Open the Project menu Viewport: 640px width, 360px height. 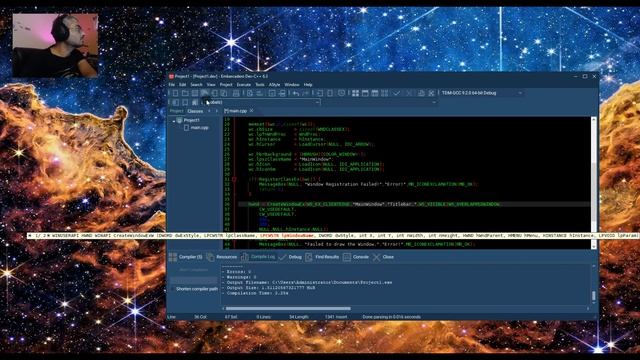(226, 85)
